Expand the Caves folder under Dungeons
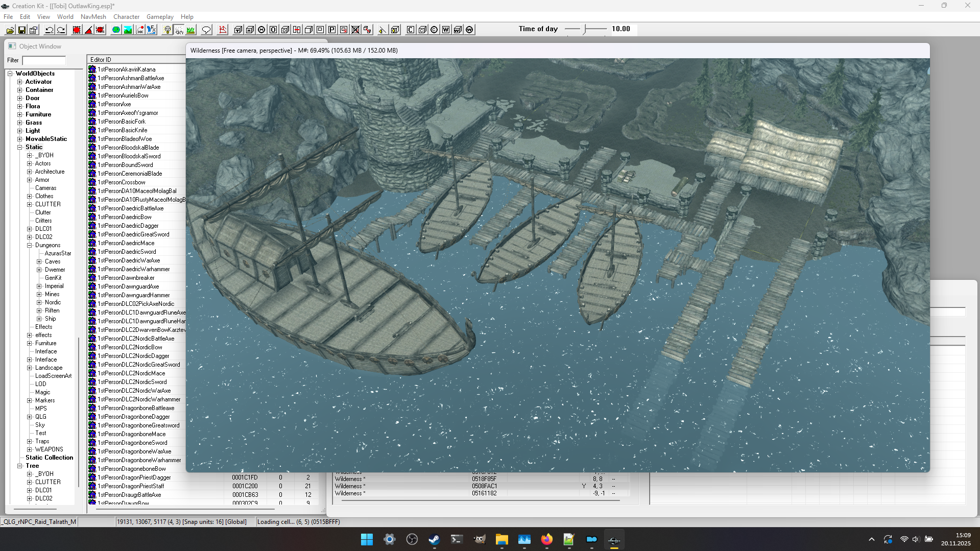This screenshot has height=551, width=980. (x=39, y=261)
